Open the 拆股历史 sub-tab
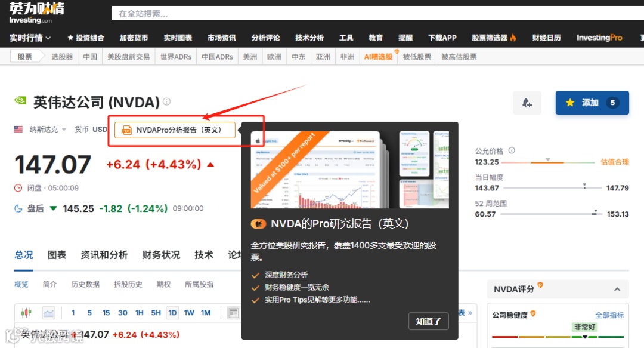Screen dimensions: 644x348 [128, 284]
